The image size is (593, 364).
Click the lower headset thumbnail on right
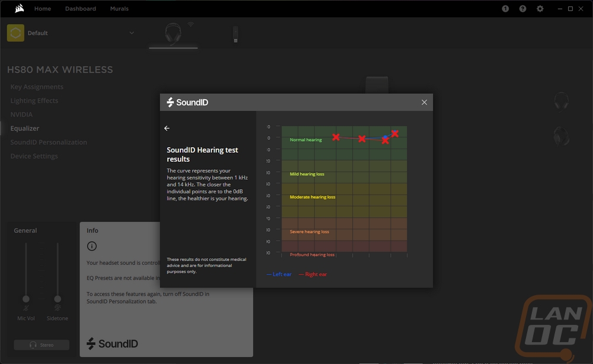pos(561,136)
